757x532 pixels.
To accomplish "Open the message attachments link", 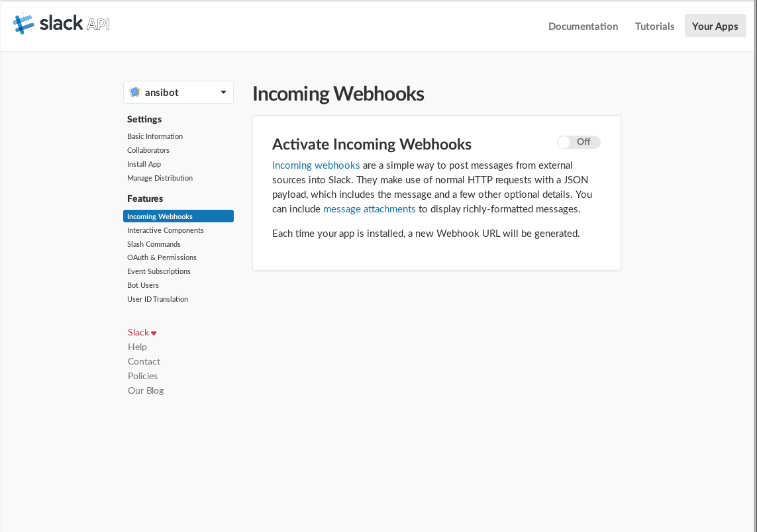I will (x=369, y=209).
